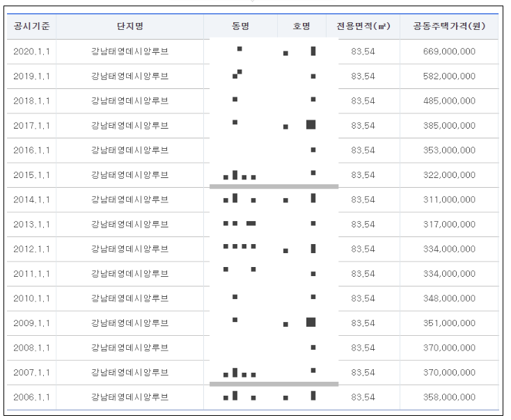Click the price 370,000,000 in 2008 row
This screenshot has width=511, height=420.
[449, 348]
